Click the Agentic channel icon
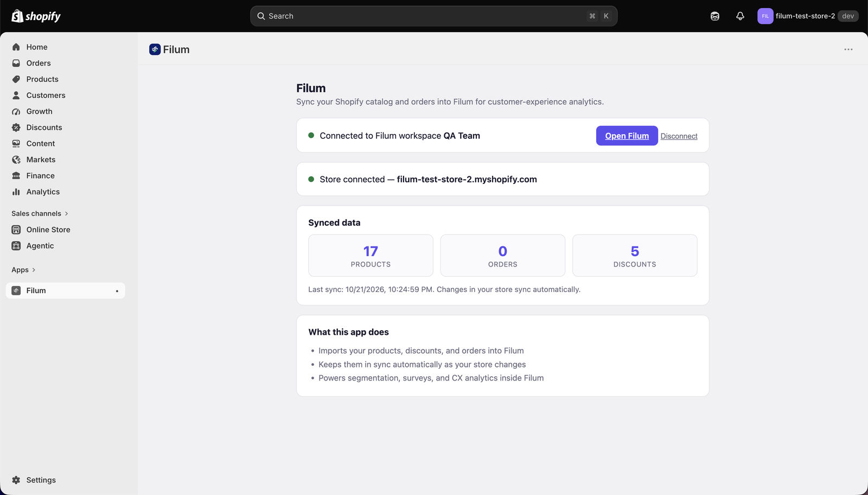The image size is (868, 495). [x=16, y=246]
